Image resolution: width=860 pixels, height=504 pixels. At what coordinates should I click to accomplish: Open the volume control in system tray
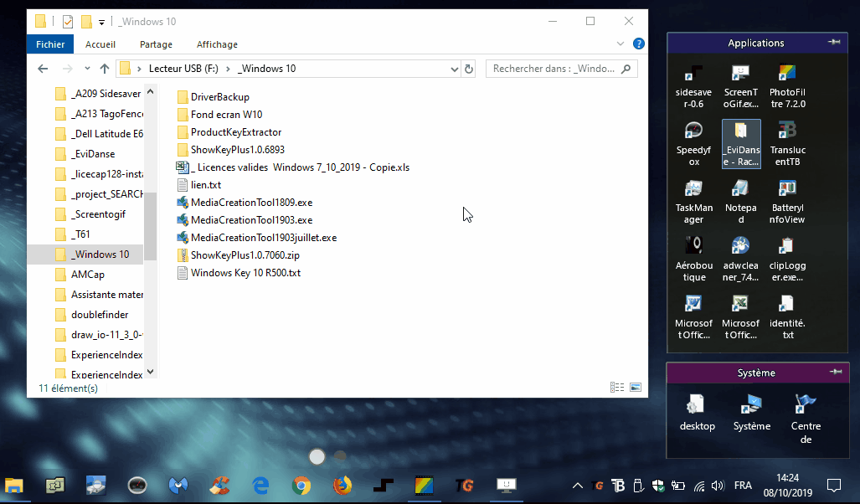pos(718,486)
